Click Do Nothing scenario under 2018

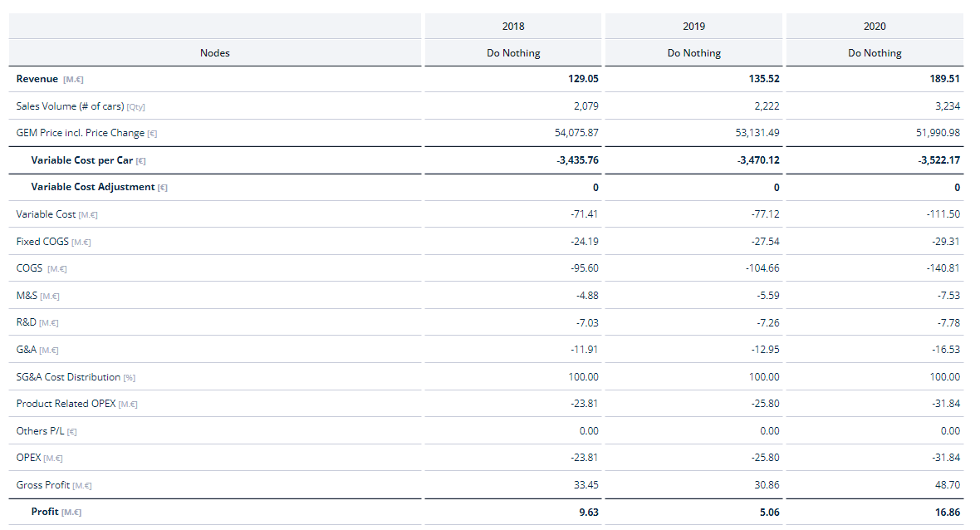coord(513,53)
